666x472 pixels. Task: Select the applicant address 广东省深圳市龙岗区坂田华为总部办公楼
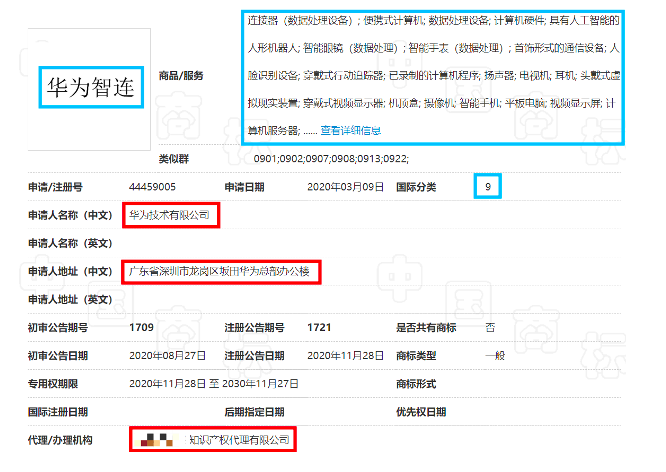pyautogui.click(x=219, y=271)
